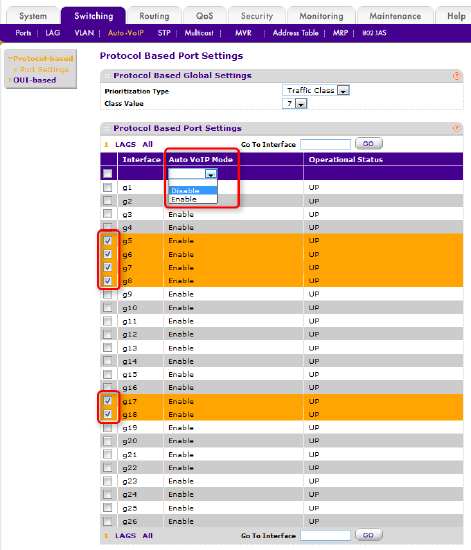The image size is (471, 550).
Task: Click Enable value in row g14
Action: click(181, 361)
